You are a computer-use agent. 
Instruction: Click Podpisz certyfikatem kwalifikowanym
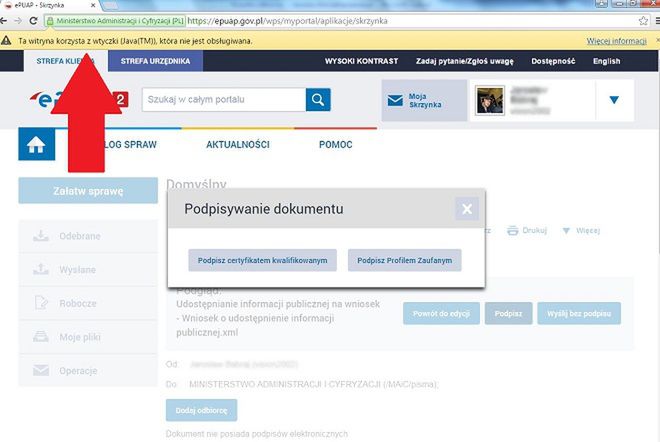(262, 260)
